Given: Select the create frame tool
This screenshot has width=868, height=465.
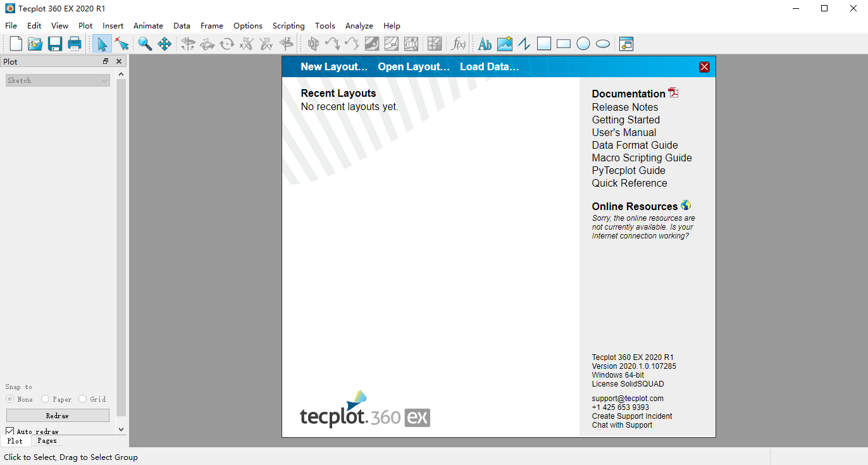Looking at the screenshot, I should 626,44.
